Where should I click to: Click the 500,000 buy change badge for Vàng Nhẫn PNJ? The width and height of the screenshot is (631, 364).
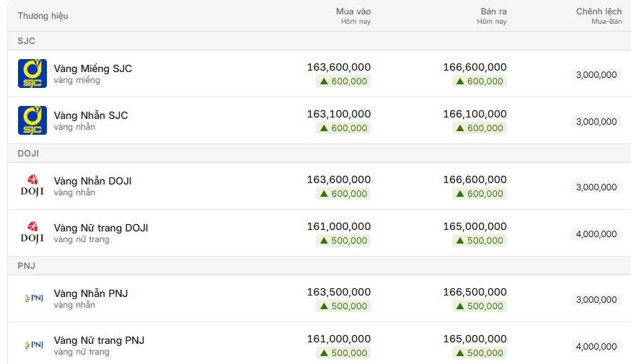[343, 306]
